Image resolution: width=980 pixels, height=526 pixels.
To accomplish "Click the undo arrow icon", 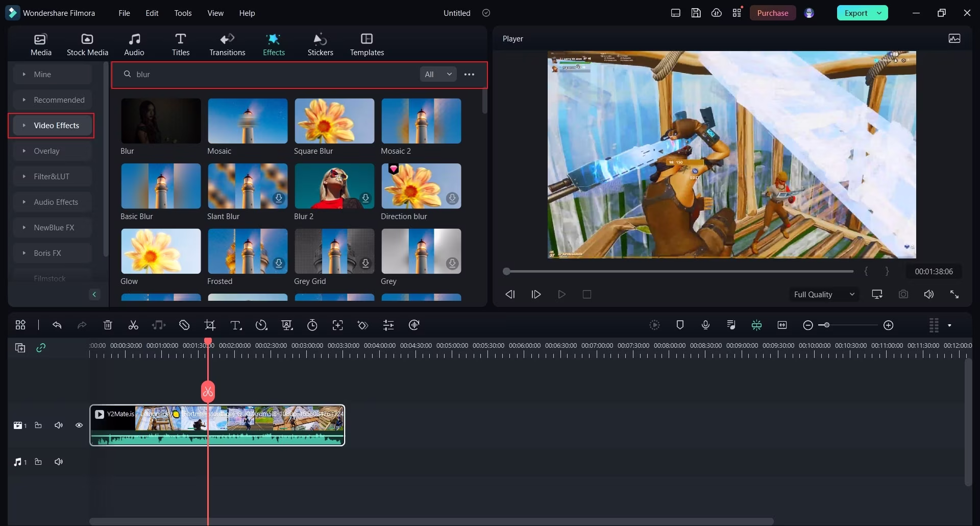I will pyautogui.click(x=57, y=325).
